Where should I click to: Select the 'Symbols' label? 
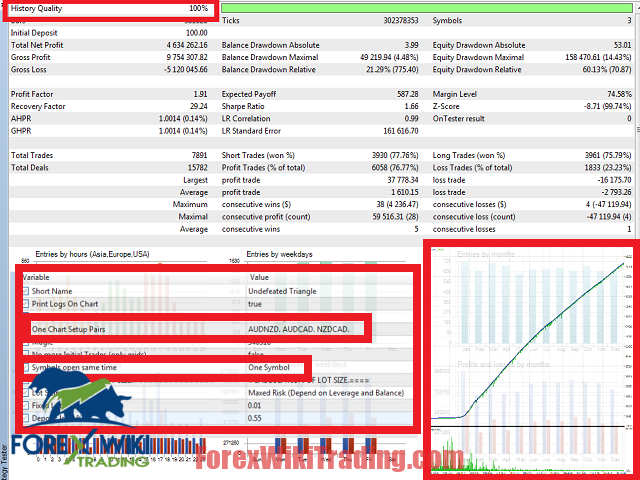[x=447, y=20]
